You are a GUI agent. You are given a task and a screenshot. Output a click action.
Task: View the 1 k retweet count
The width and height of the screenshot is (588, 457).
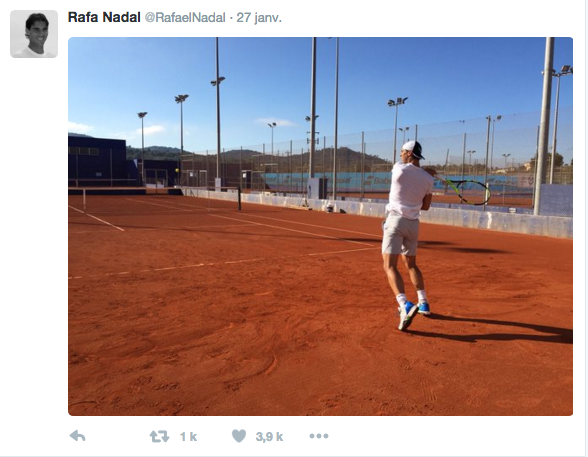pos(188,437)
